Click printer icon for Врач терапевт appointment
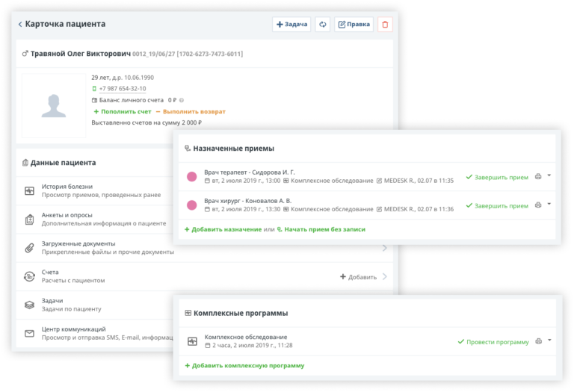Image resolution: width=574 pixels, height=392 pixels. (537, 177)
